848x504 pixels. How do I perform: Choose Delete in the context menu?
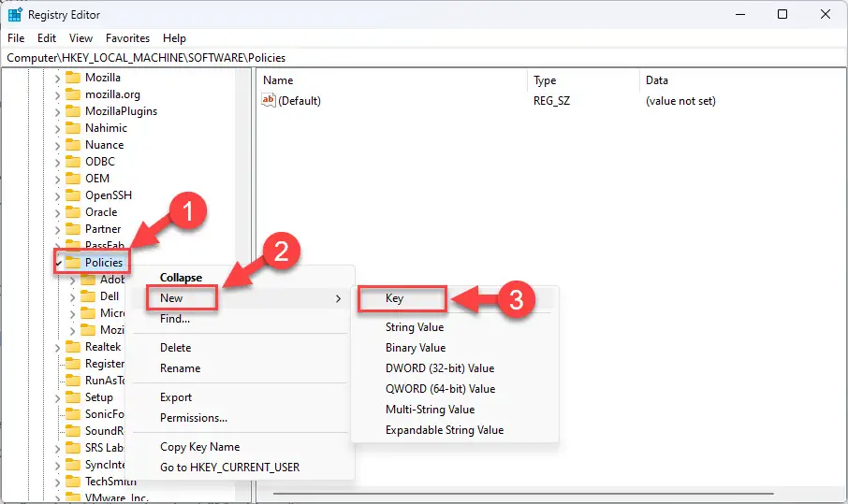click(241, 348)
